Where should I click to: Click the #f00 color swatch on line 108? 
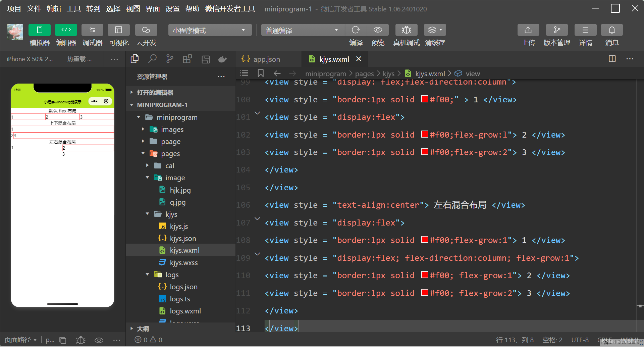(425, 240)
